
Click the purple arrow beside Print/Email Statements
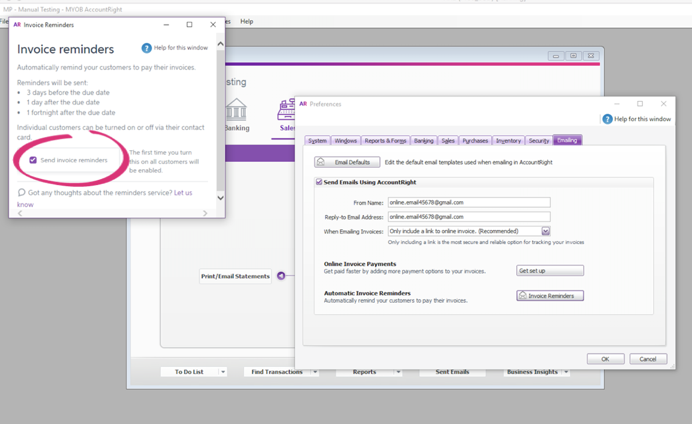[281, 276]
